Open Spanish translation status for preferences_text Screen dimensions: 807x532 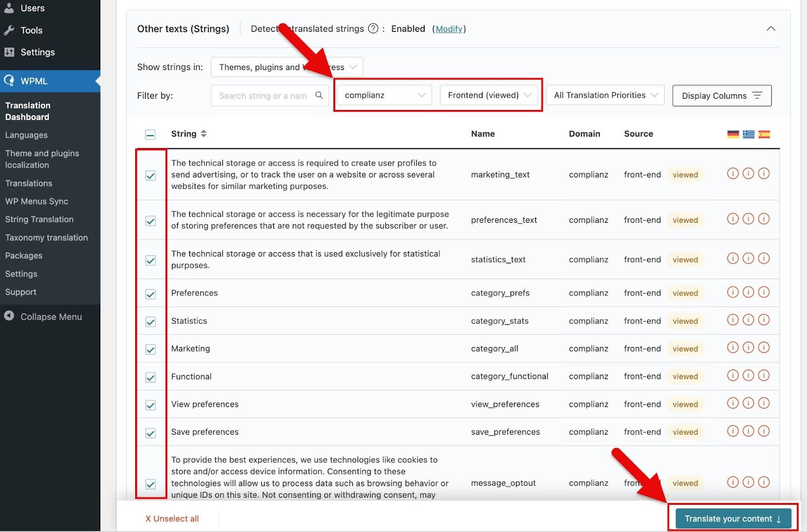point(764,219)
